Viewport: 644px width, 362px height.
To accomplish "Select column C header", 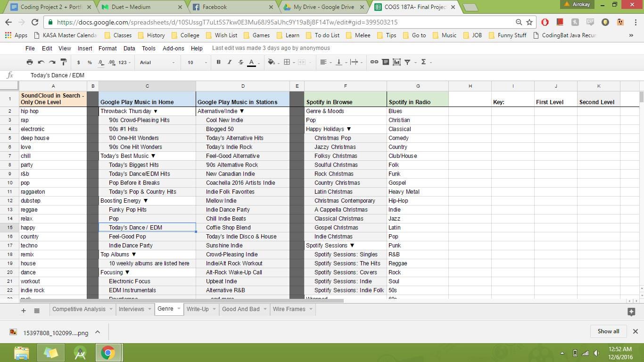I will click(x=147, y=86).
